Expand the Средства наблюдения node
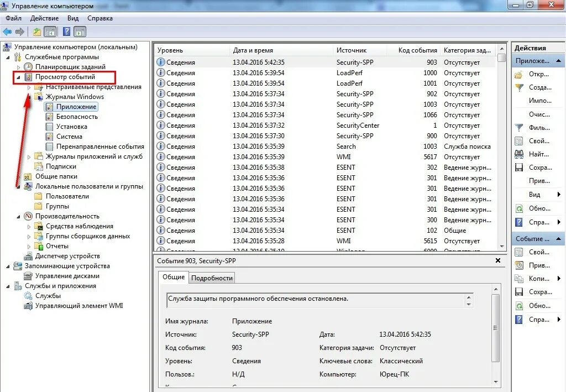The image size is (566, 392). [29, 226]
